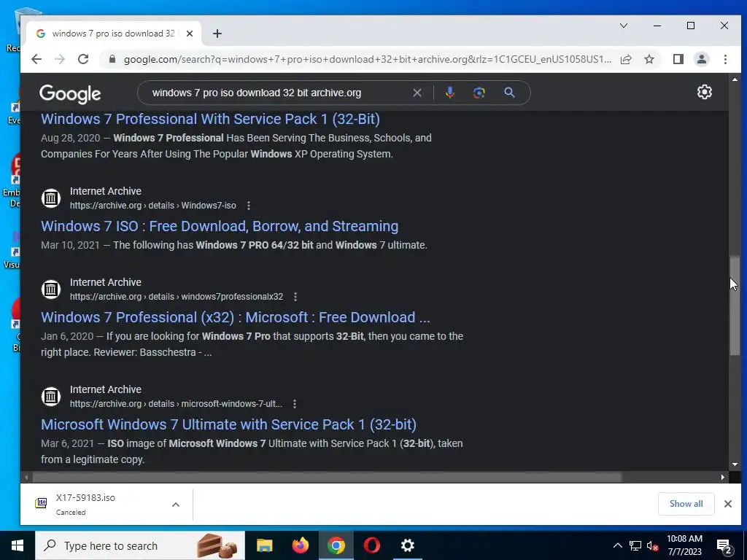The image size is (747, 560).
Task: Click the muted volume tray icon
Action: point(652,545)
